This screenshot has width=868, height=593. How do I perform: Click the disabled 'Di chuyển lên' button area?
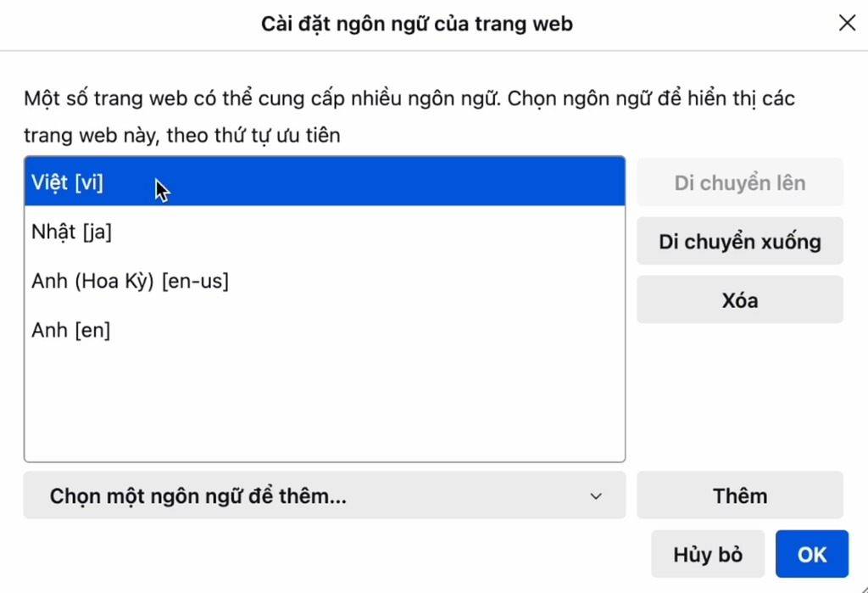click(739, 182)
